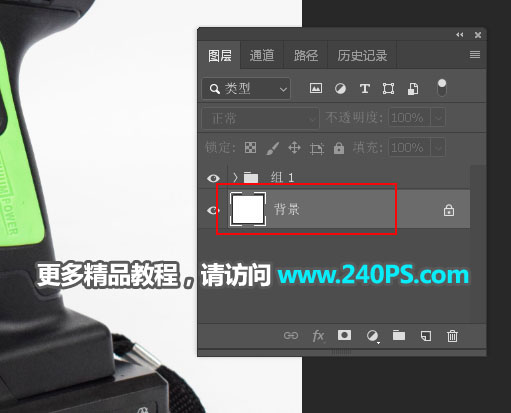The width and height of the screenshot is (511, 413).
Task: Open the Layers panel flyout menu
Action: pos(475,55)
